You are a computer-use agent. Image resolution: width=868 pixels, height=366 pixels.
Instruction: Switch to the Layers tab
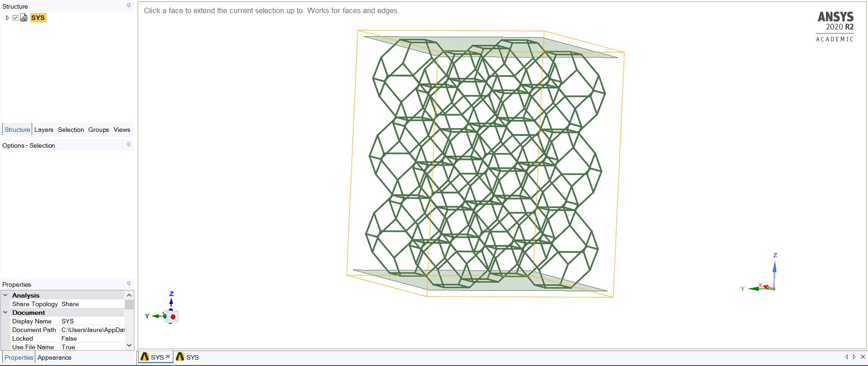[x=44, y=130]
